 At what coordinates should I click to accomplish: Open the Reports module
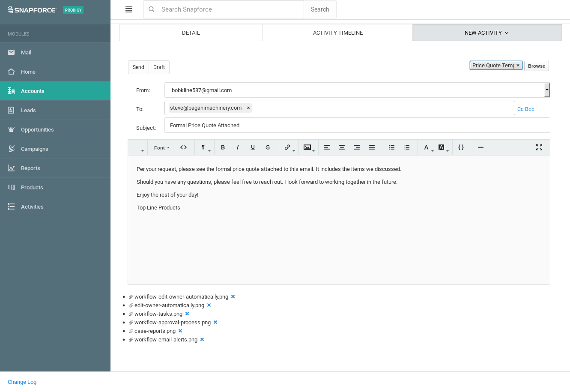coord(55,168)
